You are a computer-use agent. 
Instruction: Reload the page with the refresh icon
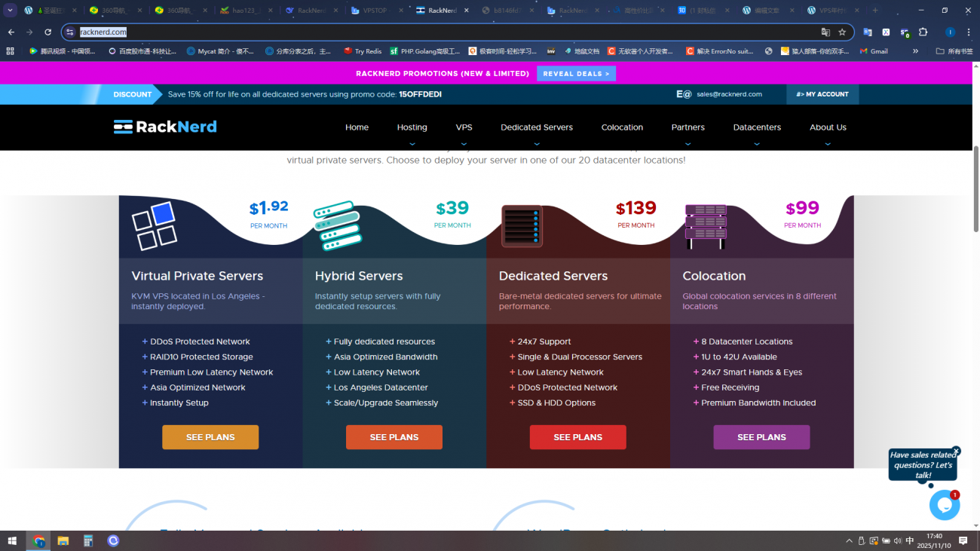(x=48, y=32)
